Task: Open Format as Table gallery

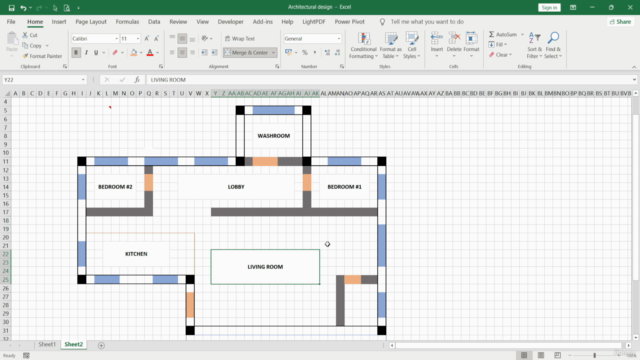Action: point(391,45)
